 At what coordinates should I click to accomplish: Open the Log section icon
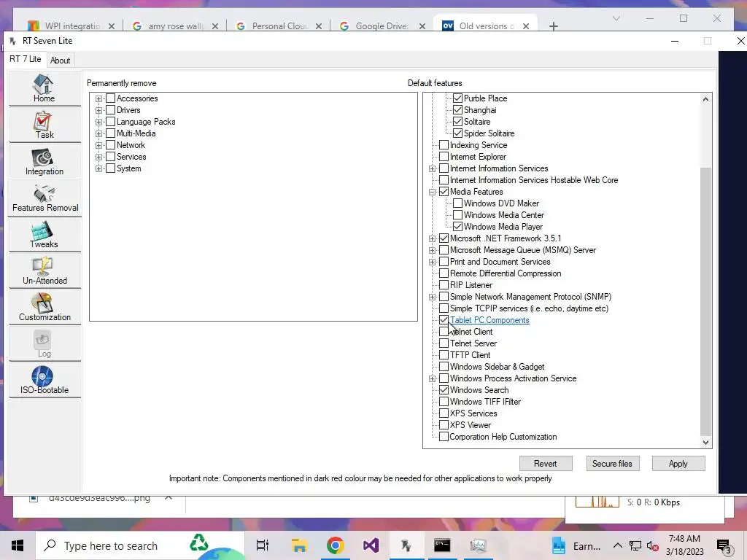pyautogui.click(x=44, y=344)
